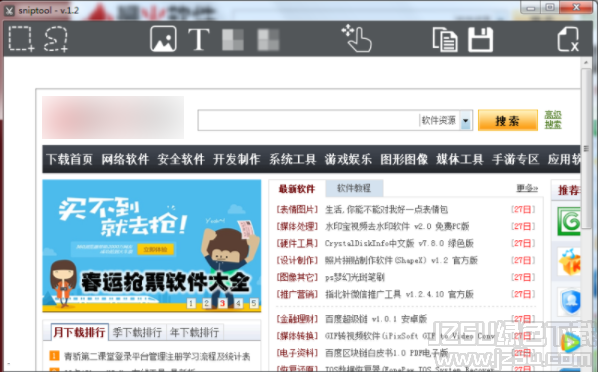Screen dimensions: 598x372
Task: Go to banner slide 4
Action: tap(238, 303)
